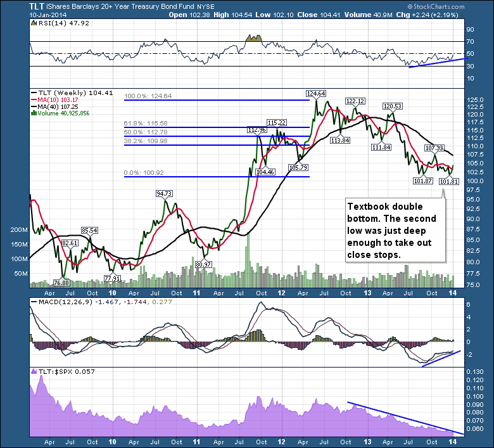Click the Fibonacci 38.2%: 109.98 label
This screenshot has height=448, width=494.
146,141
